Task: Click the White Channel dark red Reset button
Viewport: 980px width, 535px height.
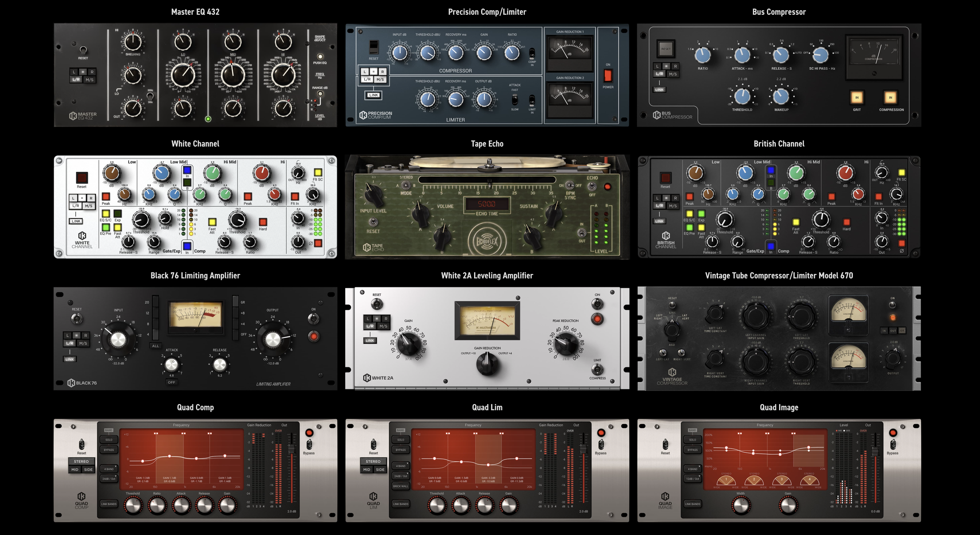Action: coord(82,178)
